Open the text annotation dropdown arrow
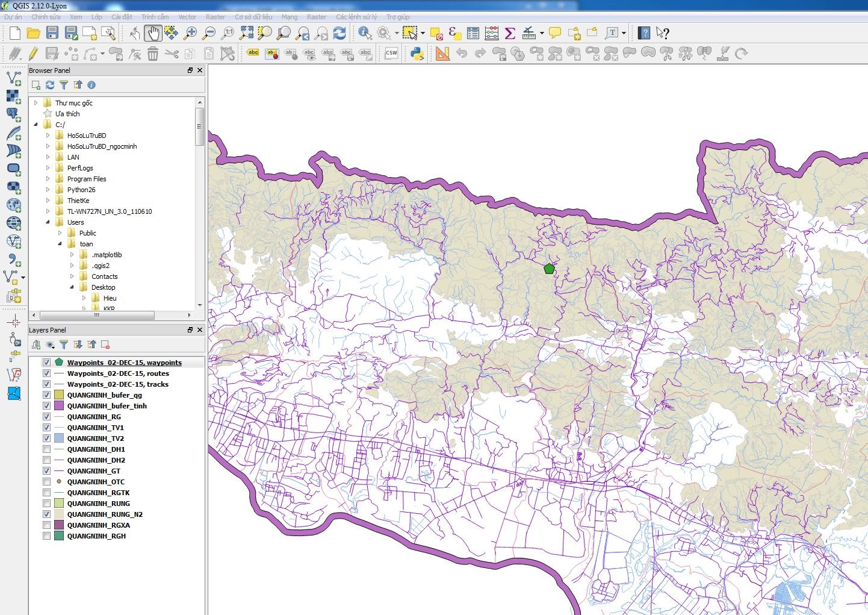Image resolution: width=868 pixels, height=615 pixels. point(624,33)
